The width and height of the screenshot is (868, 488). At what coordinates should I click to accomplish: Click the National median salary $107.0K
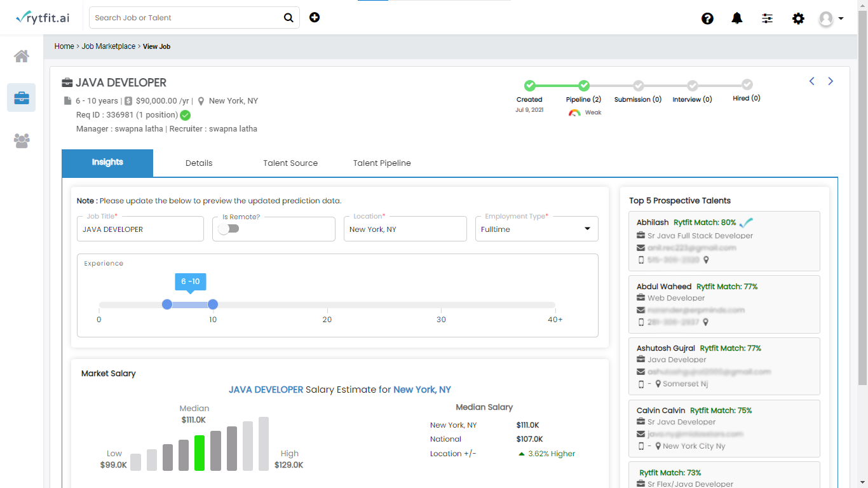(x=530, y=439)
